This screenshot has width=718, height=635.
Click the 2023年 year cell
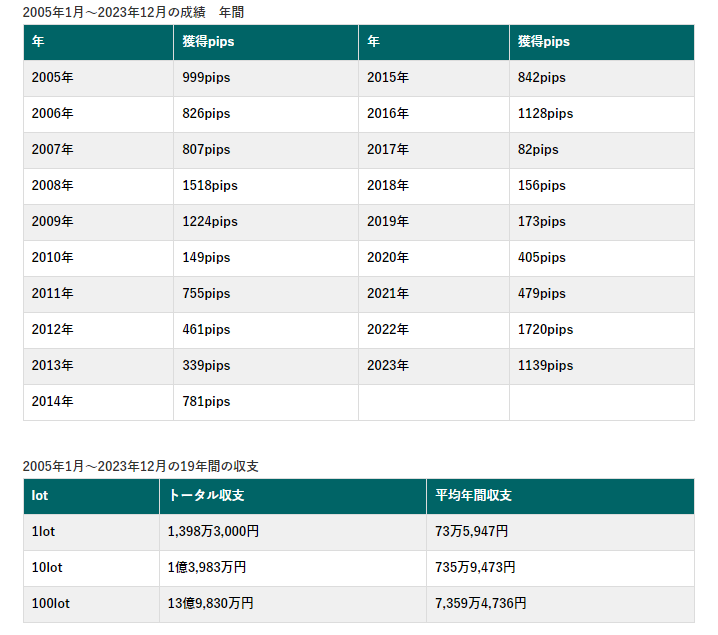click(x=388, y=366)
